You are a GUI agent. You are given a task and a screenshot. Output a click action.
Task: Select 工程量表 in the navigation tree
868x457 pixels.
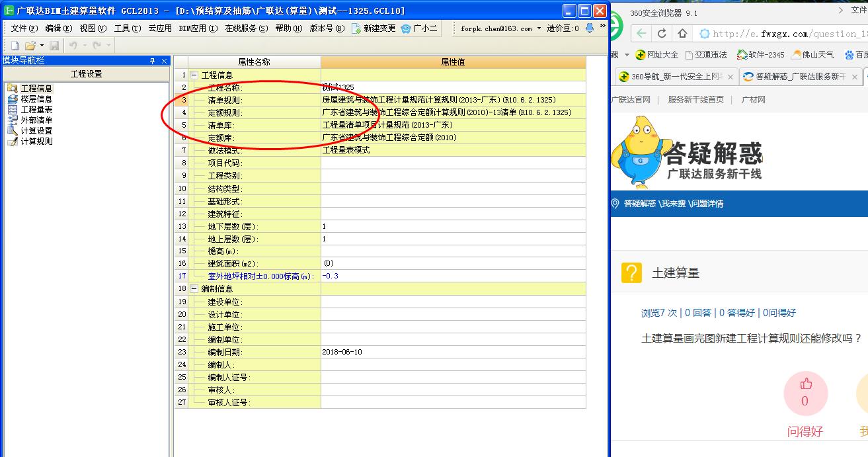pyautogui.click(x=36, y=109)
